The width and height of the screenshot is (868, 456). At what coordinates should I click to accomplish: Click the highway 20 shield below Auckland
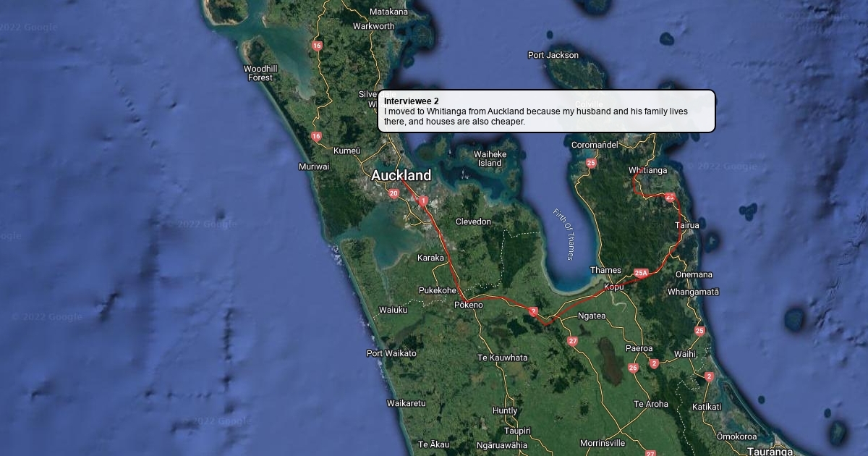(x=393, y=193)
